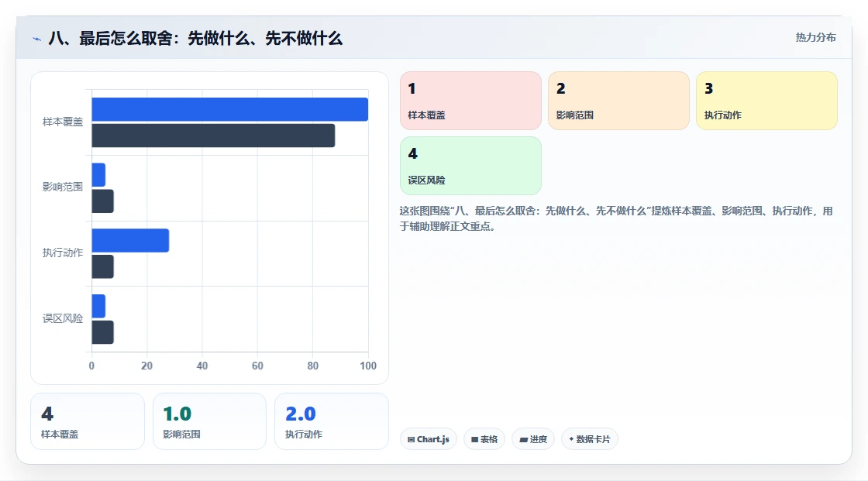Click the dark bar for 样本覆盖
The width and height of the screenshot is (868, 481).
[x=213, y=136]
